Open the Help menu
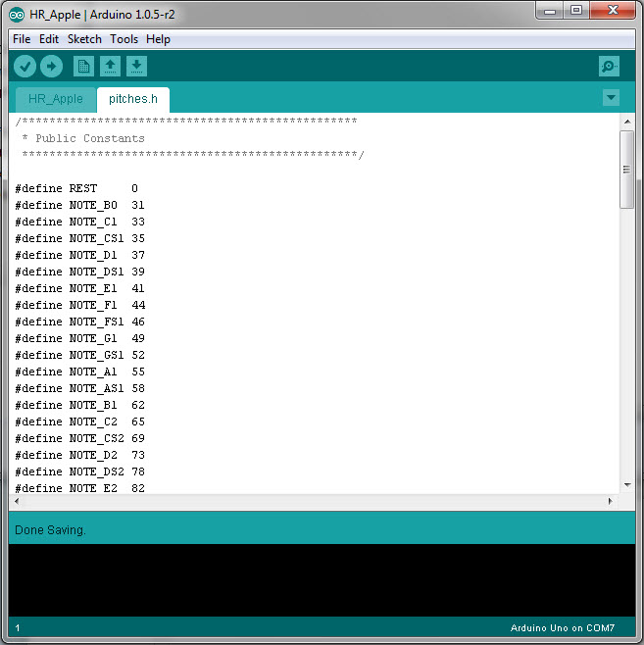The height and width of the screenshot is (645, 644). coord(158,39)
